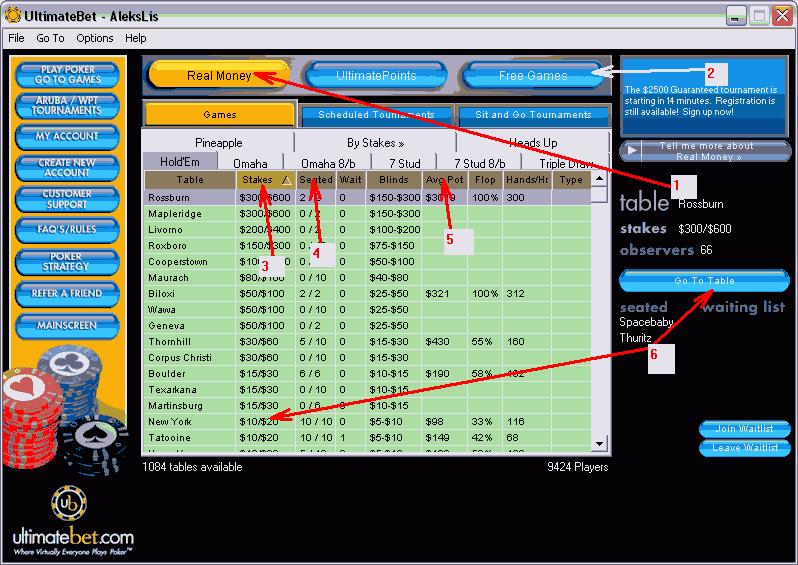The height and width of the screenshot is (565, 798).
Task: Select the Cooperstown table row
Action: click(367, 262)
